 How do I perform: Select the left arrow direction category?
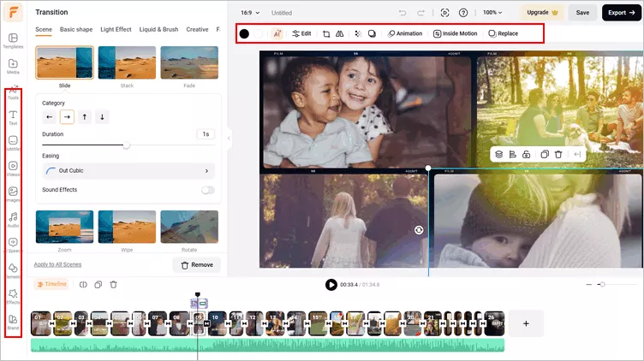click(x=50, y=117)
